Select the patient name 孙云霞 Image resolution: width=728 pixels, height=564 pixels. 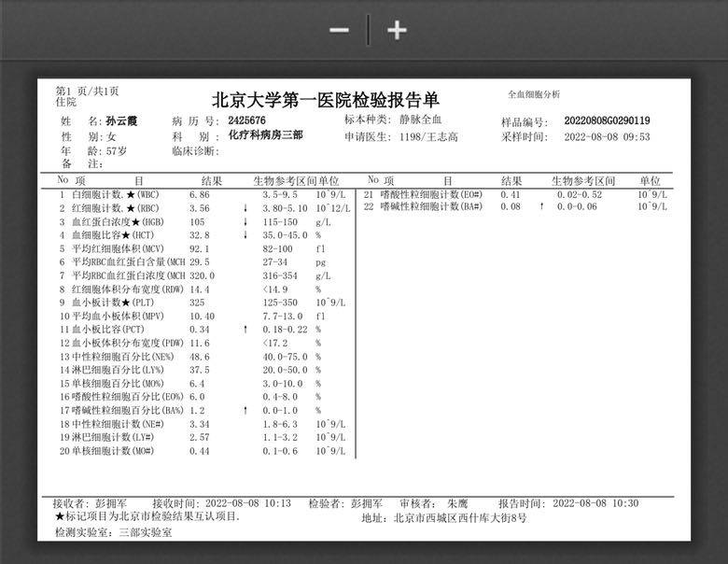pos(122,120)
